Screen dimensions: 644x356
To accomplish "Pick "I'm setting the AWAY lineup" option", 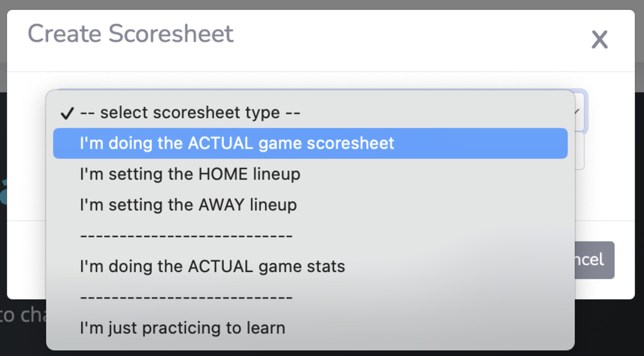I will click(x=188, y=205).
